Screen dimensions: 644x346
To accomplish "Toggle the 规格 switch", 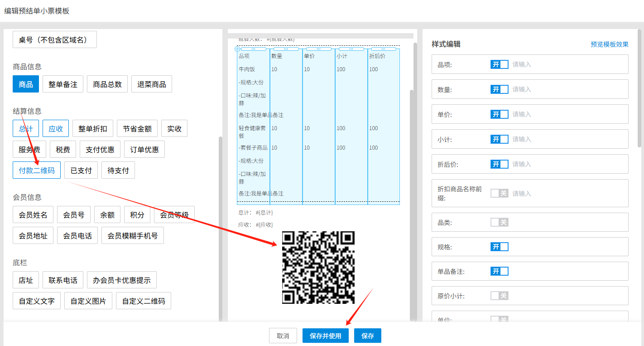I will 500,247.
